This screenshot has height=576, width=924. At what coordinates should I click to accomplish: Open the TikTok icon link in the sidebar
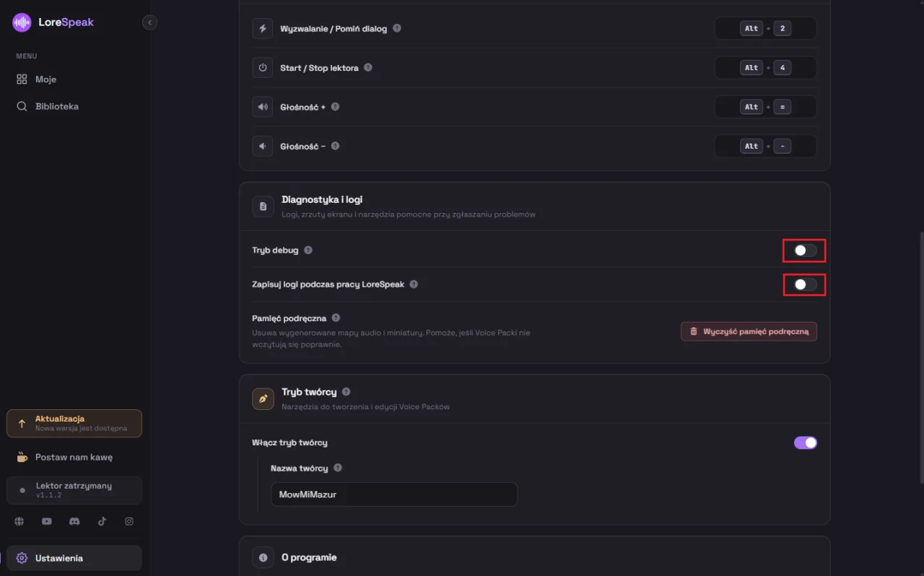[102, 521]
